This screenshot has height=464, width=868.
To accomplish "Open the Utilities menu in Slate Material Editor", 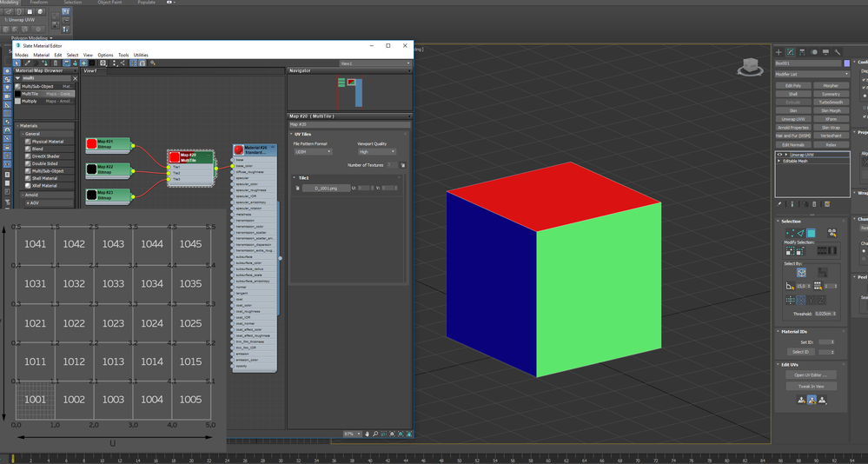I will click(141, 56).
